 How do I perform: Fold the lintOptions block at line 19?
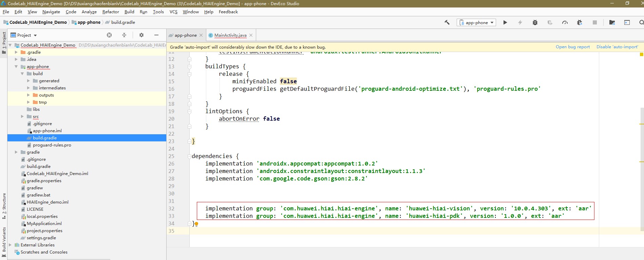point(190,111)
